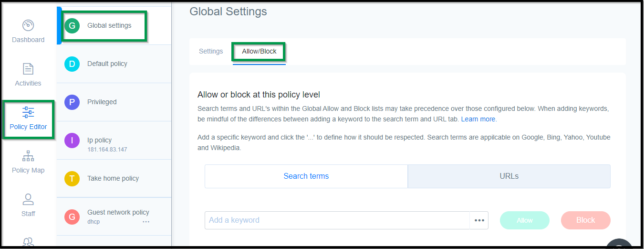
Task: Switch to the Settings tab
Action: (x=211, y=51)
